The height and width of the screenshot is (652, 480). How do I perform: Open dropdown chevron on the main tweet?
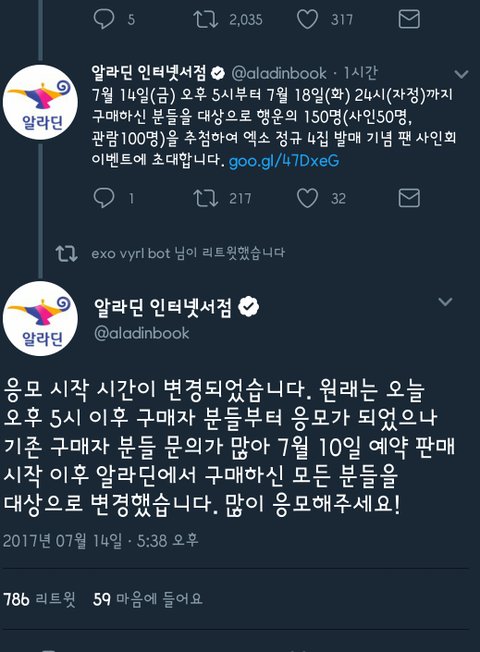coord(445,301)
